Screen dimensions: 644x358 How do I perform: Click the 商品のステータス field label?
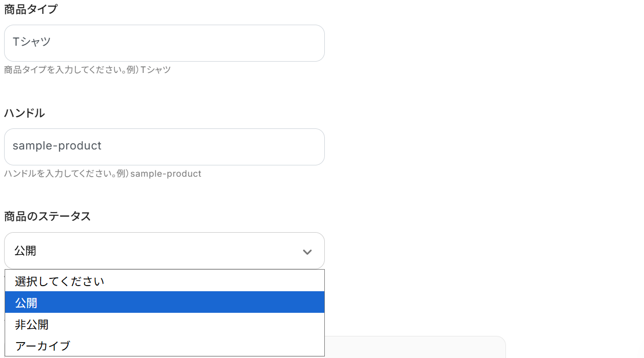47,216
